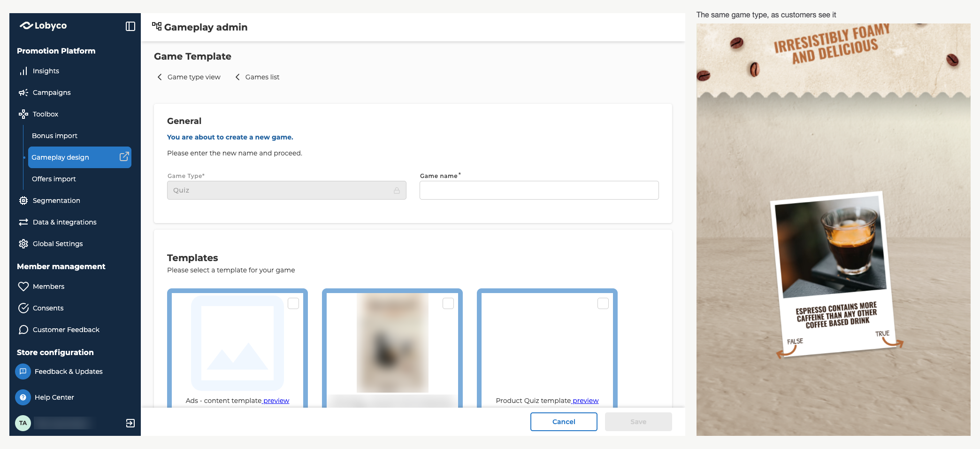
Task: Click the Consents checkmark icon
Action: click(23, 308)
